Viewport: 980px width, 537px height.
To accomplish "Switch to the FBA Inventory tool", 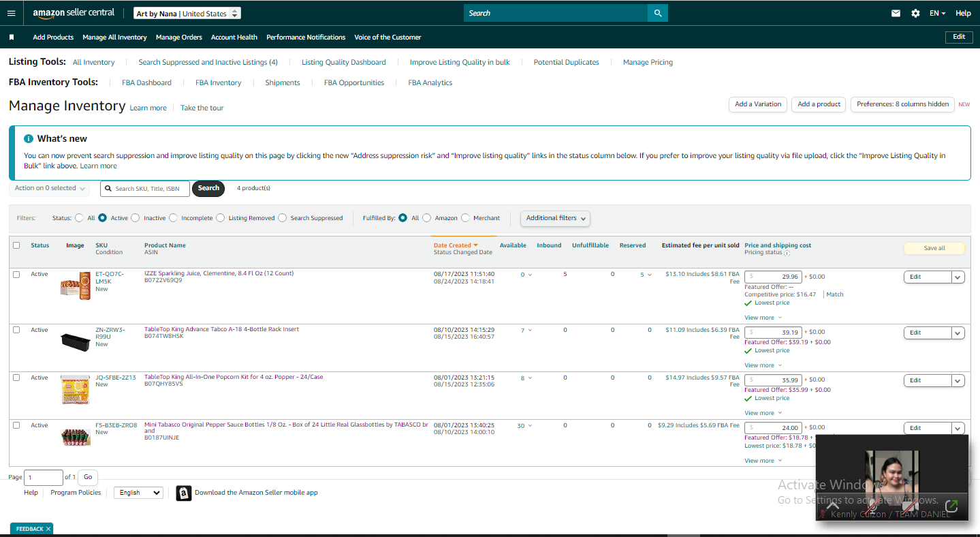I will click(x=219, y=82).
